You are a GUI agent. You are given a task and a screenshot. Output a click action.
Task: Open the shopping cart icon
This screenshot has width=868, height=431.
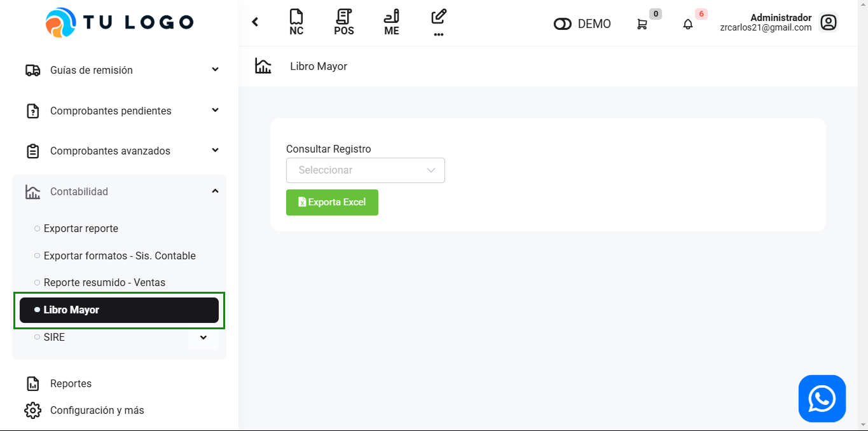coord(642,24)
